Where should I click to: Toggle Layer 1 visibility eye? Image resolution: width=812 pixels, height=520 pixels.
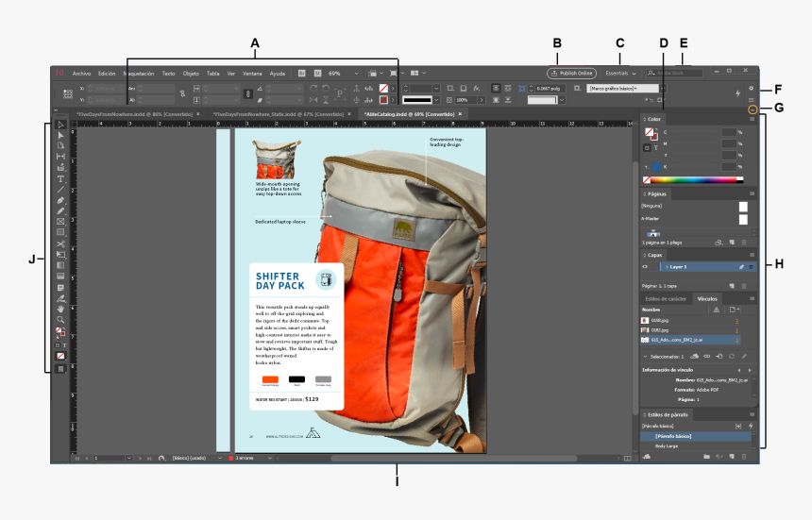[x=645, y=267]
